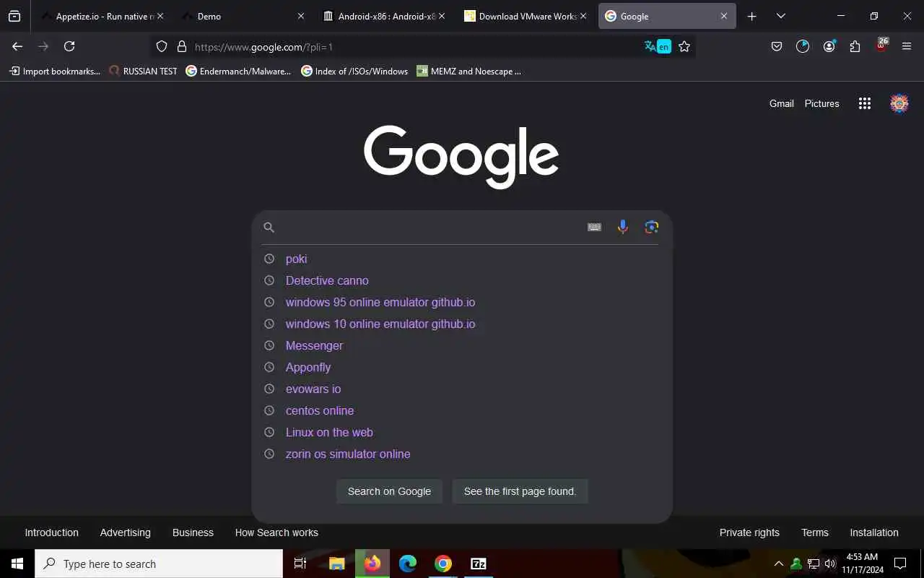Close the Demo tab
The height and width of the screenshot is (578, 924).
[x=301, y=16]
